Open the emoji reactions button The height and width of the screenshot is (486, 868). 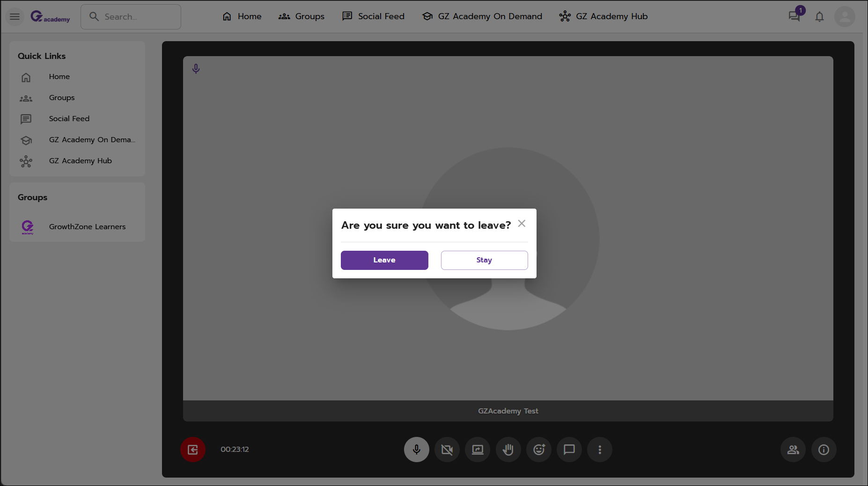539,450
